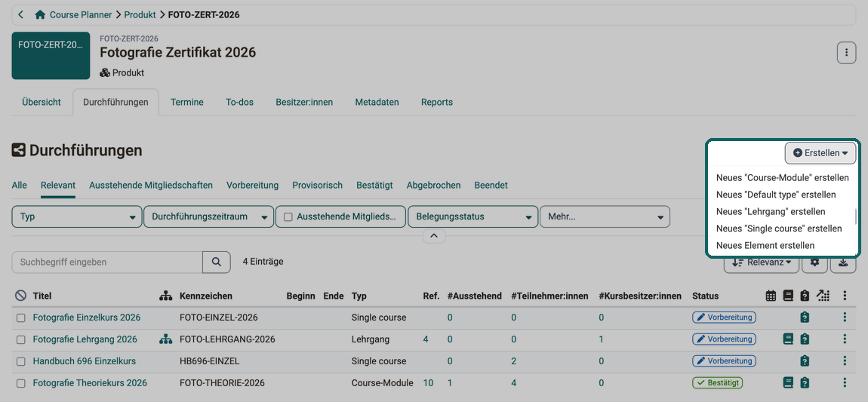Switch to the Termine tab
The height and width of the screenshot is (402, 868).
[x=187, y=103]
